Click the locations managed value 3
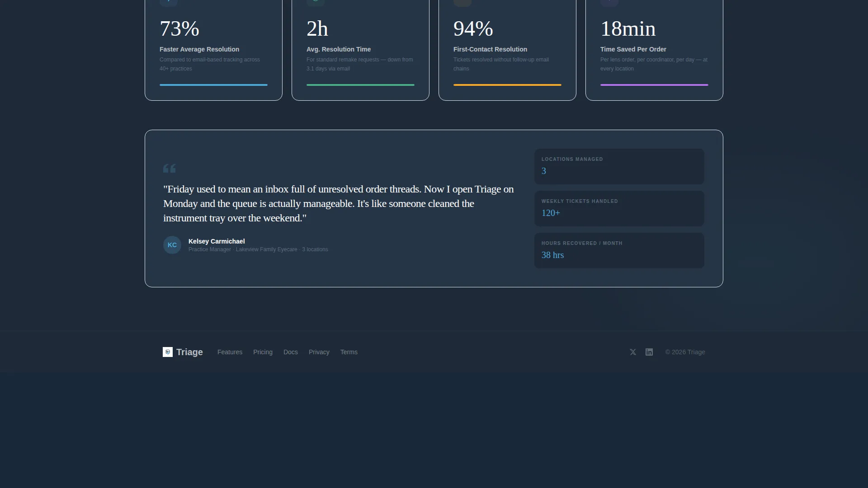The width and height of the screenshot is (868, 488). point(544,171)
